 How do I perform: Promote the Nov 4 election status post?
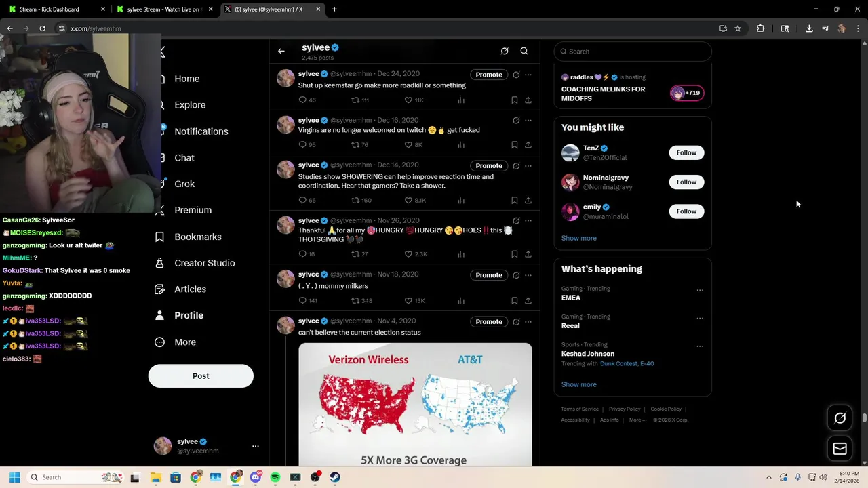click(489, 322)
